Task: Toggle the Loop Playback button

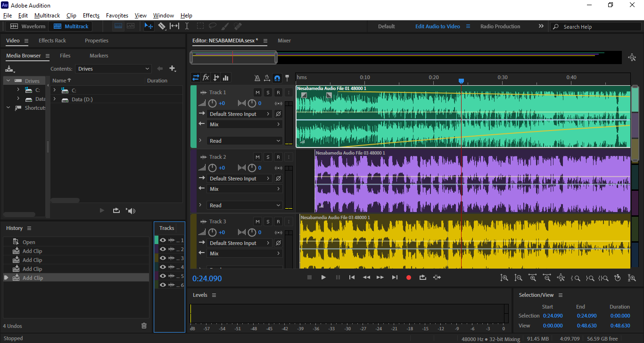Action: [x=423, y=278]
